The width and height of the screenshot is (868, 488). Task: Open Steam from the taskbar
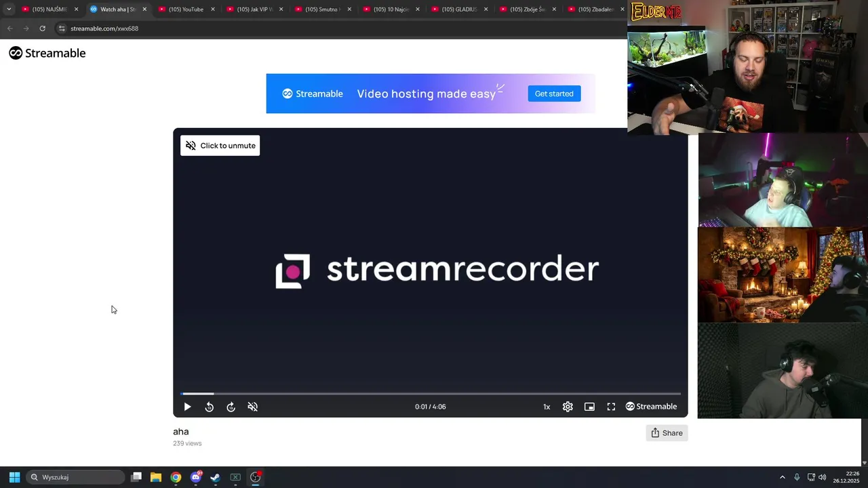[216, 477]
